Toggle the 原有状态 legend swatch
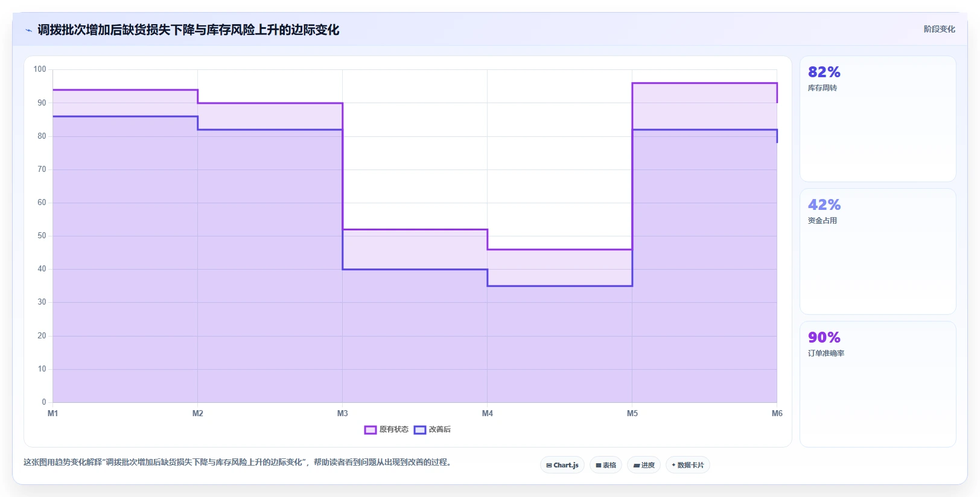980x497 pixels. pos(371,430)
